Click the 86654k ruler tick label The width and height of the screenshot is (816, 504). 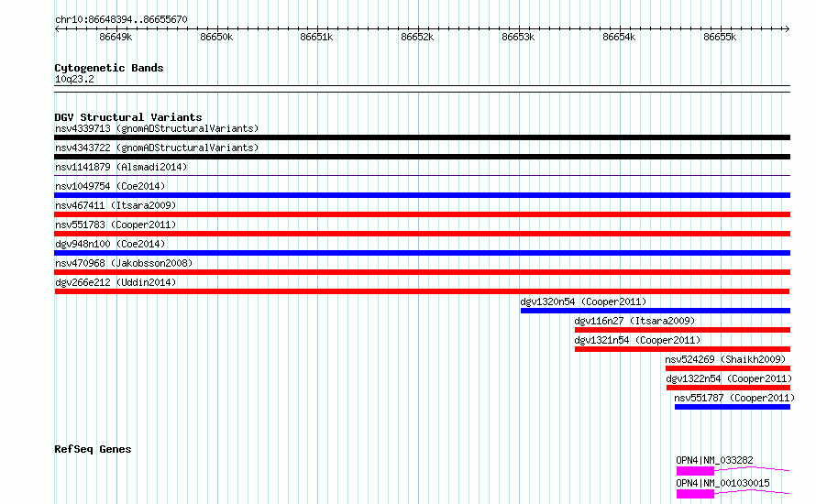click(619, 37)
